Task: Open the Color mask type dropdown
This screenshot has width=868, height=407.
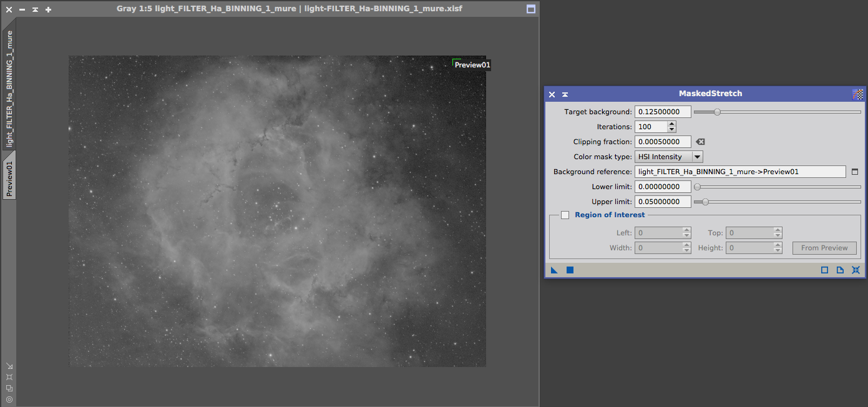Action: coord(669,157)
